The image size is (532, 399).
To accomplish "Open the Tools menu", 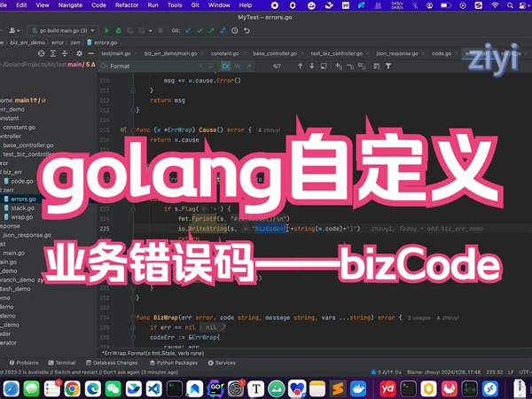I will pos(175,5).
